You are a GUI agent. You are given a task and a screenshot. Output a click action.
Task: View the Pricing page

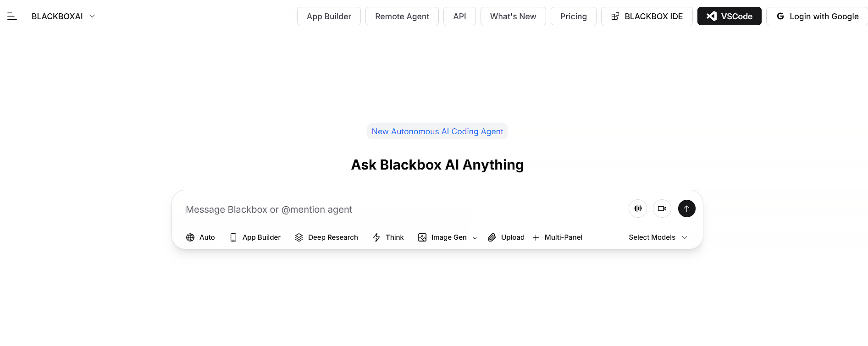coord(573,16)
